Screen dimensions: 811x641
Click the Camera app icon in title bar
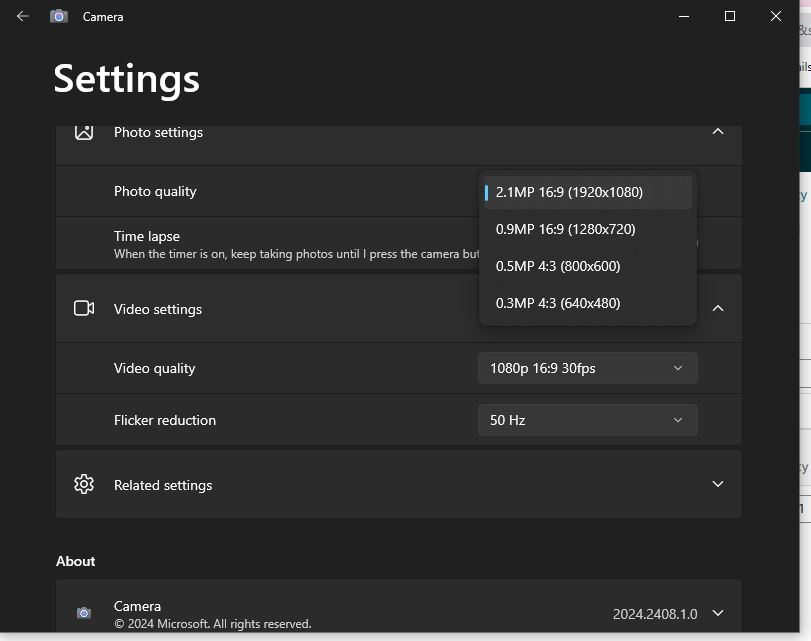(59, 16)
